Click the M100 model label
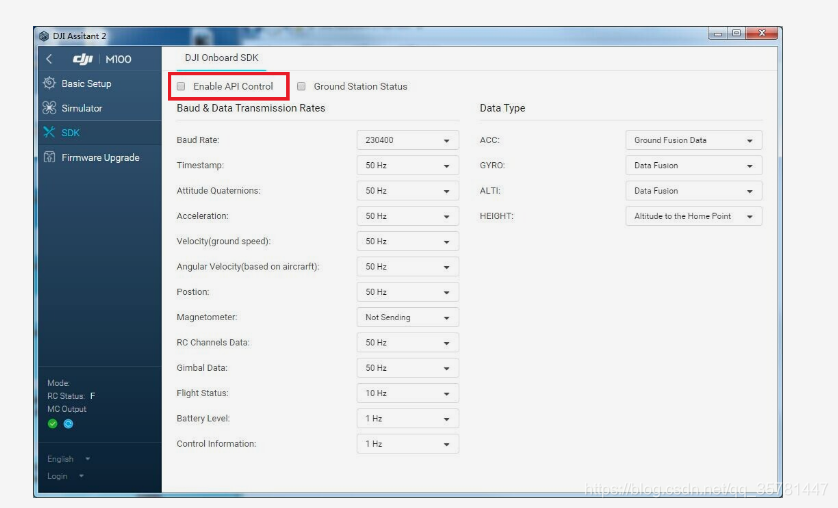The image size is (838, 508). pos(118,59)
